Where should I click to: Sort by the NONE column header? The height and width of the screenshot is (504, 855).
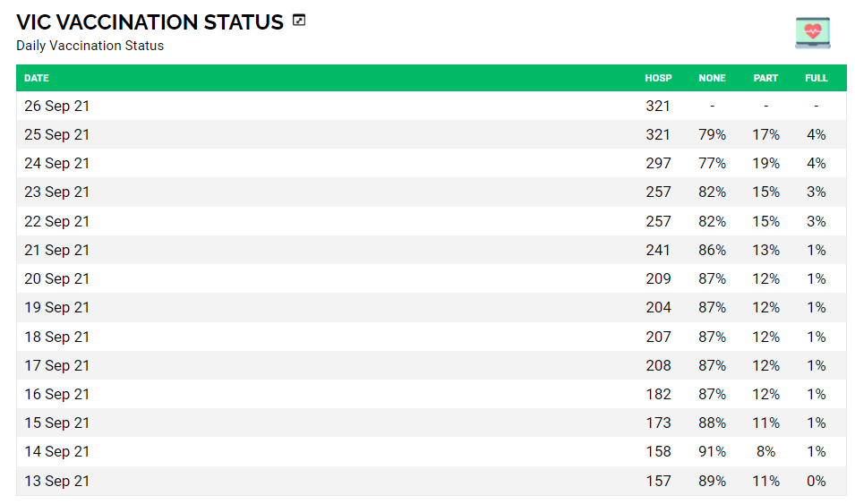(x=712, y=78)
